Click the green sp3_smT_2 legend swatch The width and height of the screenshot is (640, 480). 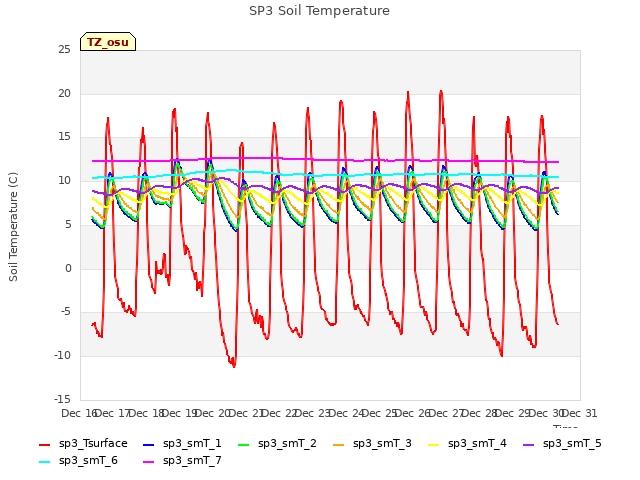pyautogui.click(x=243, y=444)
